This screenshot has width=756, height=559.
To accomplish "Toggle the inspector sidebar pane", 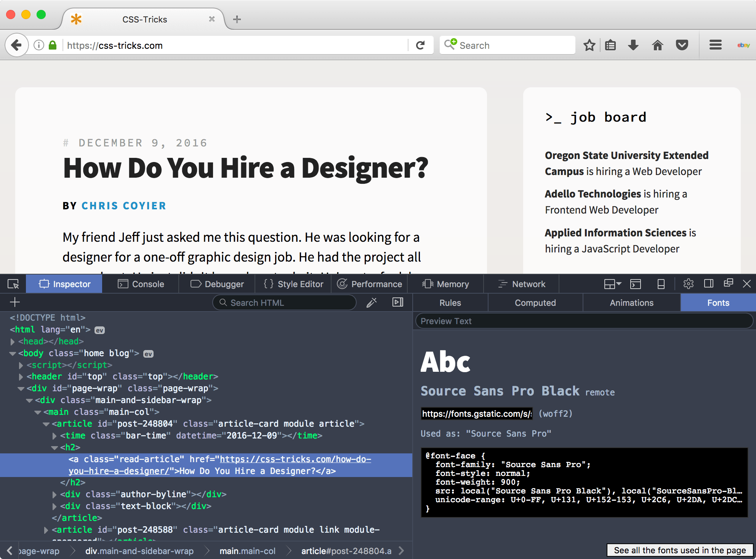I will pyautogui.click(x=398, y=302).
